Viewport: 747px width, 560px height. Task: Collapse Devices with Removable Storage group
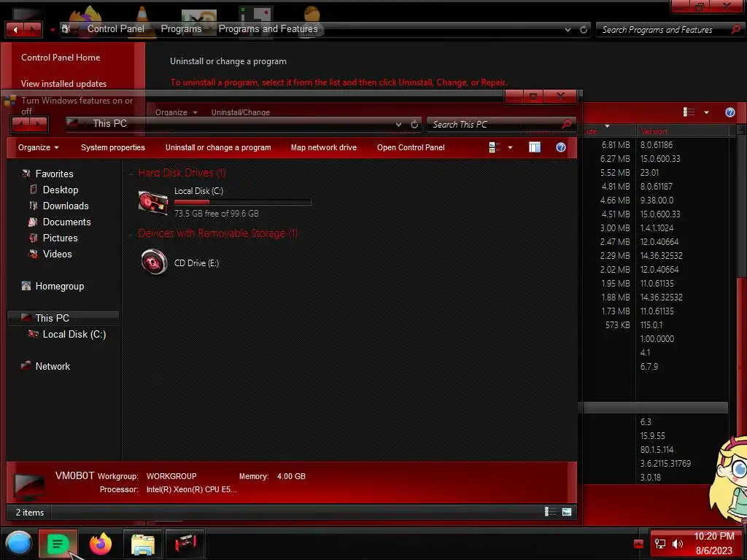pyautogui.click(x=131, y=234)
